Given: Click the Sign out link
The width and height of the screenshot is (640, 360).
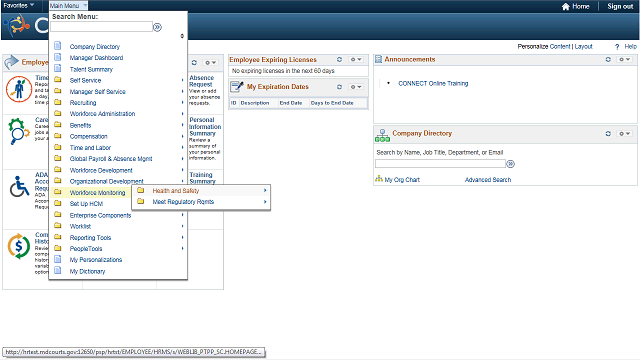Looking at the screenshot, I should 620,6.
